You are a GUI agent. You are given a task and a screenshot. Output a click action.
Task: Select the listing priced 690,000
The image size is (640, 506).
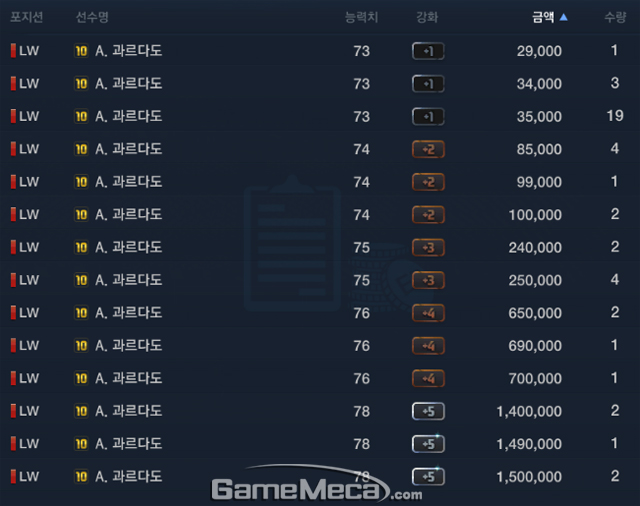tap(320, 346)
